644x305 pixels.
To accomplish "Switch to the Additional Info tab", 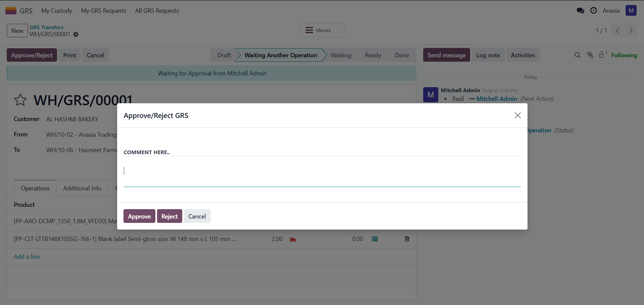I will point(82,188).
